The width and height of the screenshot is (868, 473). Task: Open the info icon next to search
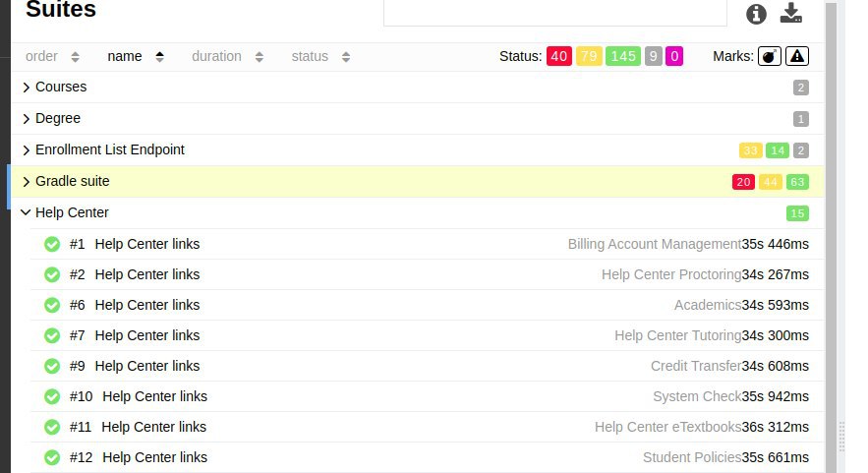tap(756, 15)
